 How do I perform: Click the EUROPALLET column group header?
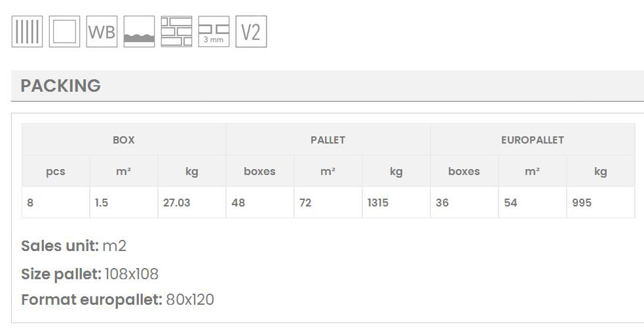pyautogui.click(x=532, y=140)
